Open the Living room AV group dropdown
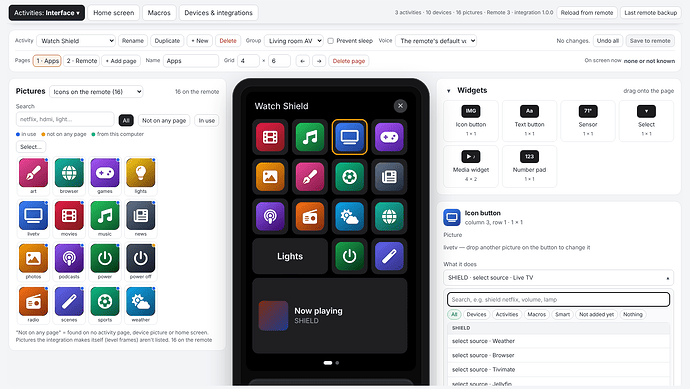Viewport: 690px width, 389px height. [x=294, y=41]
